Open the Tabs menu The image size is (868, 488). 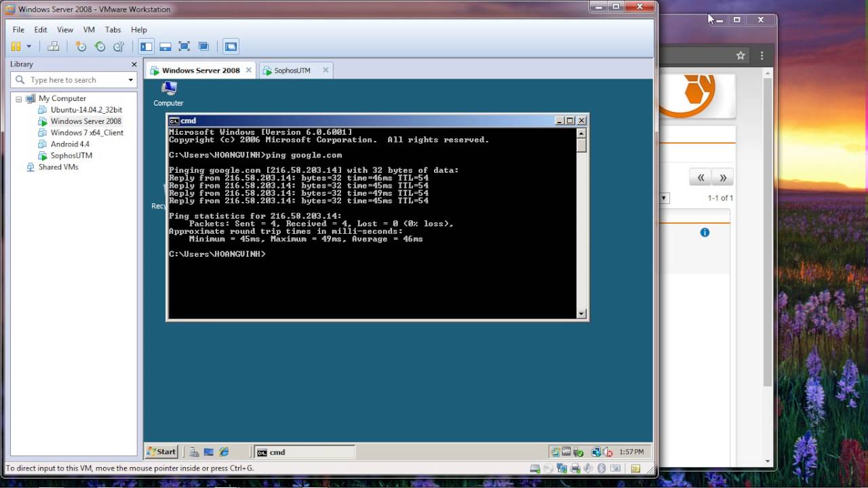113,30
